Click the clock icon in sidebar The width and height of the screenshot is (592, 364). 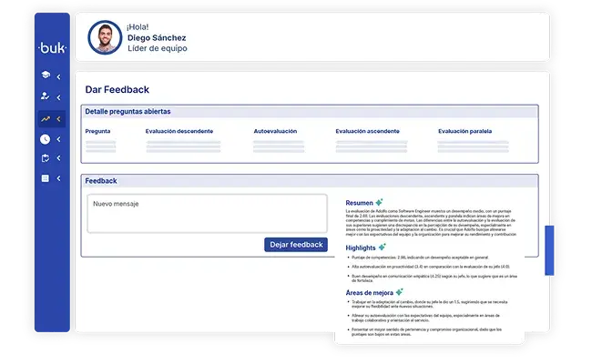46,139
